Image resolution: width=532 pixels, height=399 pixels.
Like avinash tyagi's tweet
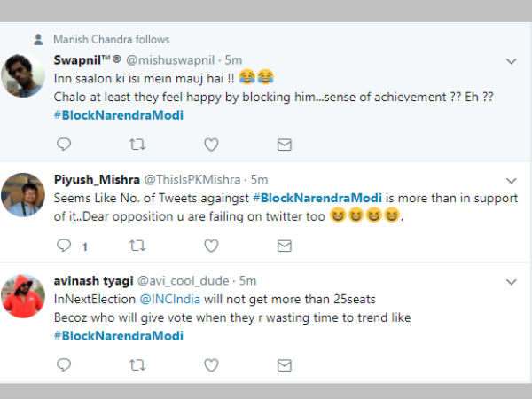(x=211, y=364)
